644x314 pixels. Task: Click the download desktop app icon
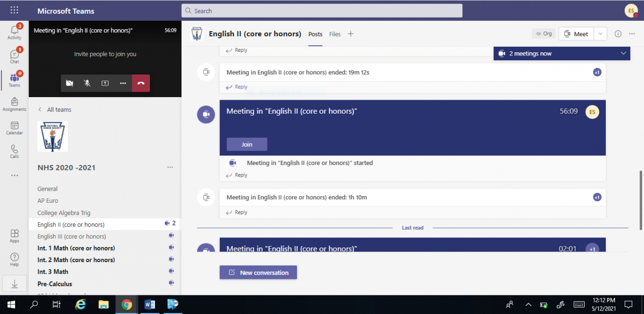pyautogui.click(x=14, y=284)
